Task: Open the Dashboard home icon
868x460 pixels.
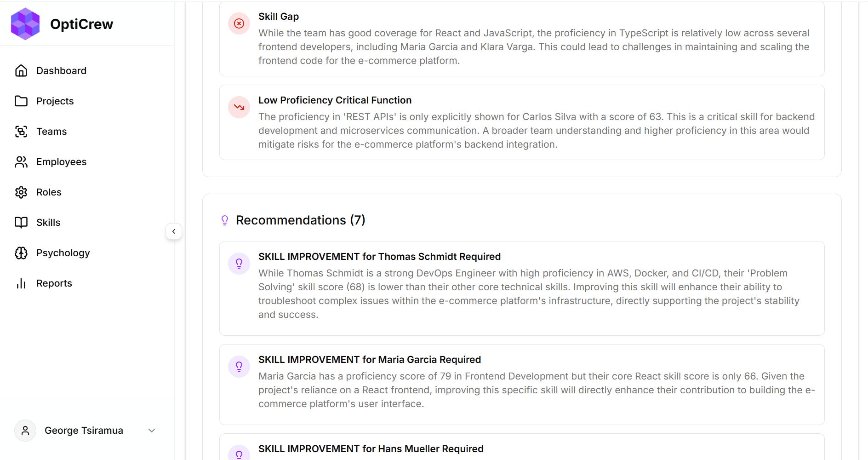Action: [x=21, y=70]
